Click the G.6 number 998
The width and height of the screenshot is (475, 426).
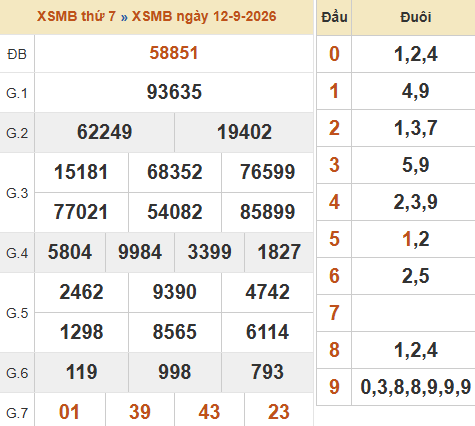point(175,372)
